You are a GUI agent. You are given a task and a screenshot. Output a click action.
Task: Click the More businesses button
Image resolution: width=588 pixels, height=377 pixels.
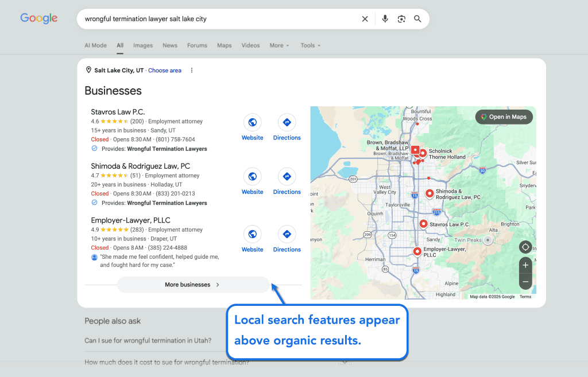(194, 285)
